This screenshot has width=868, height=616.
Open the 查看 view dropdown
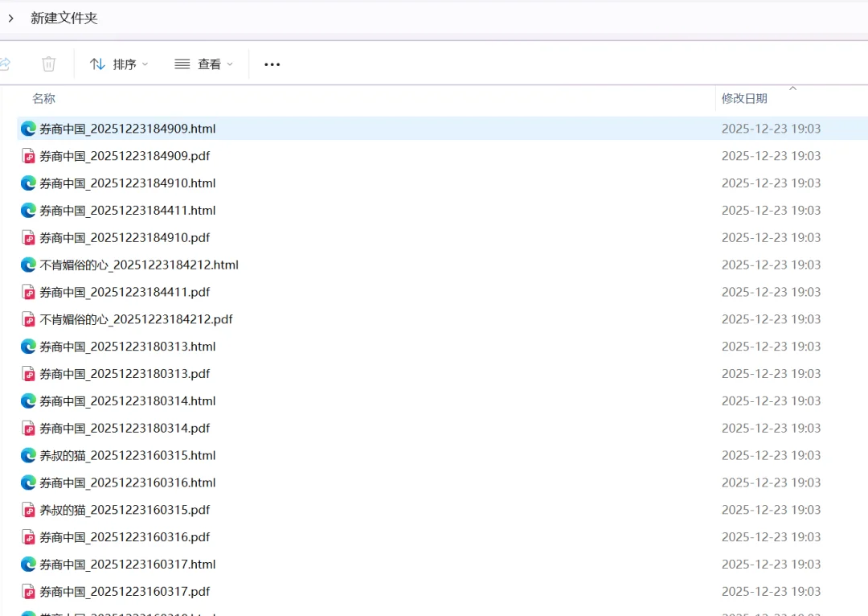tap(203, 64)
